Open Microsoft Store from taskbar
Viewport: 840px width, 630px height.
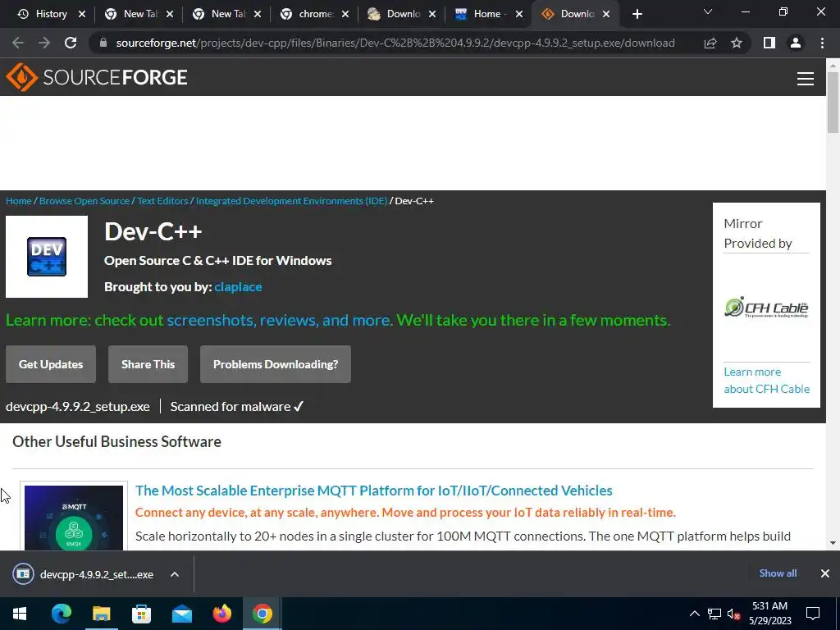point(141,614)
